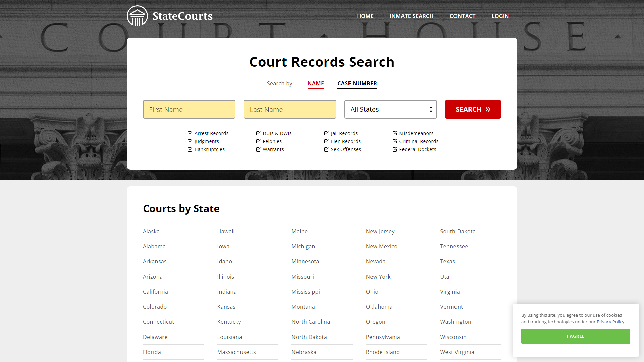Toggle the Judgments checkbox

[190, 141]
